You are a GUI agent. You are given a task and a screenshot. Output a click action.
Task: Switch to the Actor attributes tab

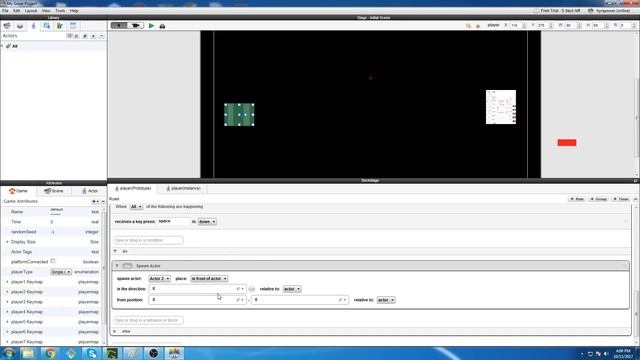tap(89, 191)
